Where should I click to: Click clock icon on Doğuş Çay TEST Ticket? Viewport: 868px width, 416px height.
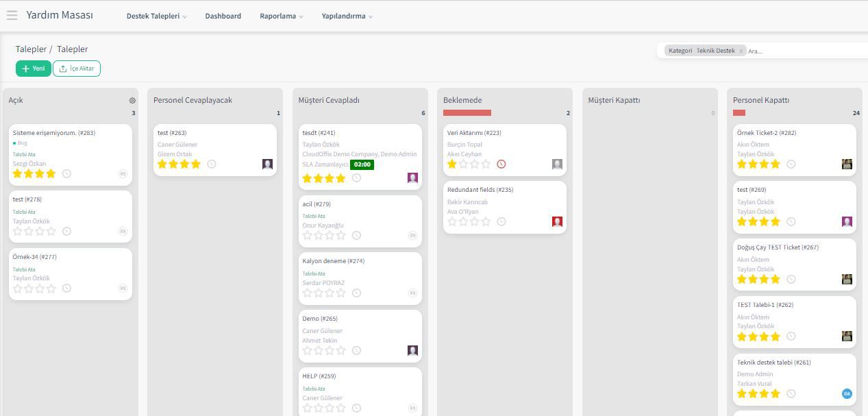tap(791, 280)
